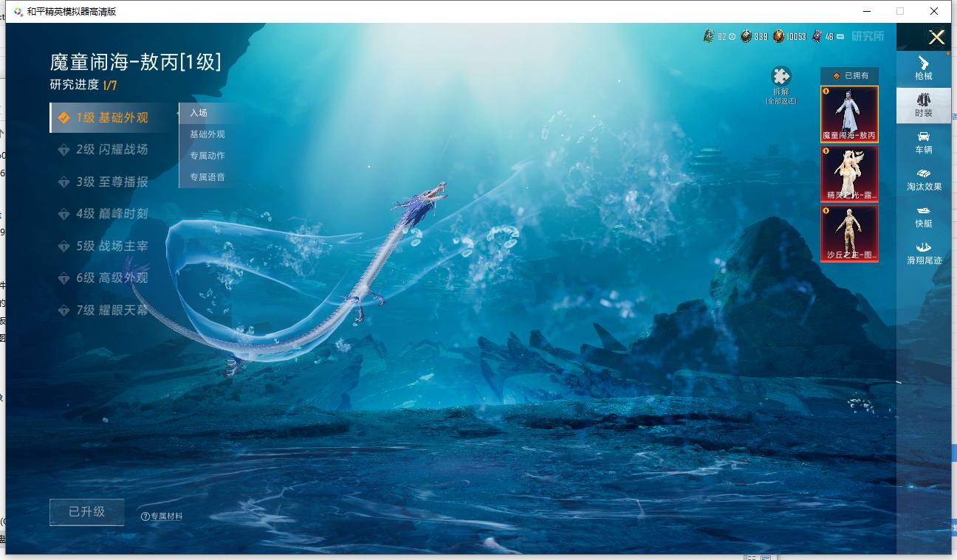The image size is (957, 560).
Task: Go to the 快艇 speedboat category
Action: coord(923,216)
